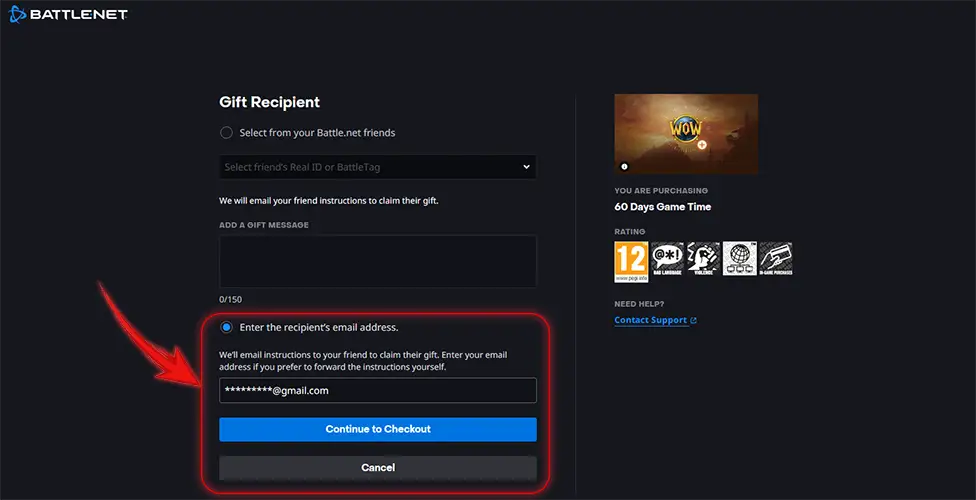Screen dimensions: 976x500
Task: Focus the recipient email input field
Action: click(x=378, y=390)
